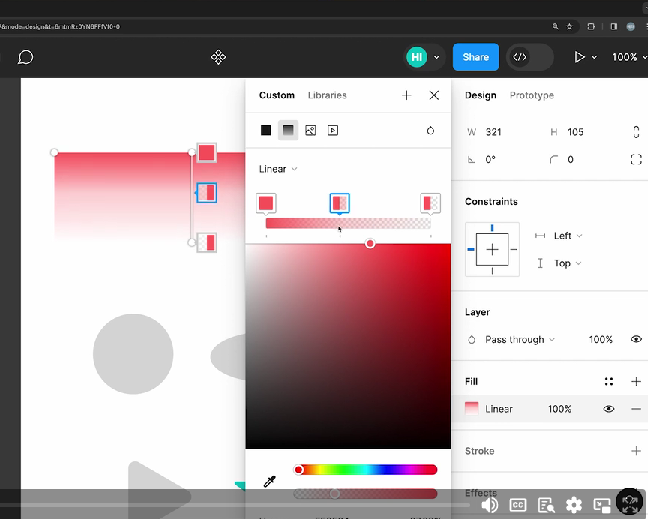Click the browser zoom magnifier icon
Image resolution: width=648 pixels, height=519 pixels.
pyautogui.click(x=555, y=26)
